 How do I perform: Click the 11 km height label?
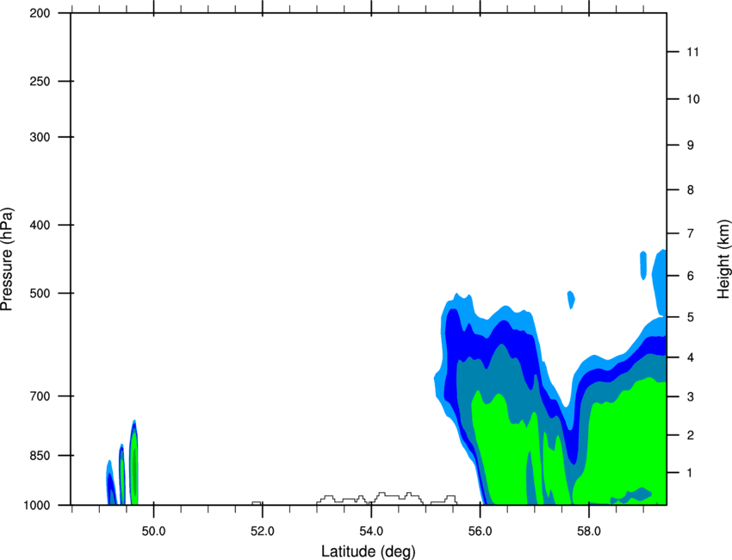click(x=693, y=52)
